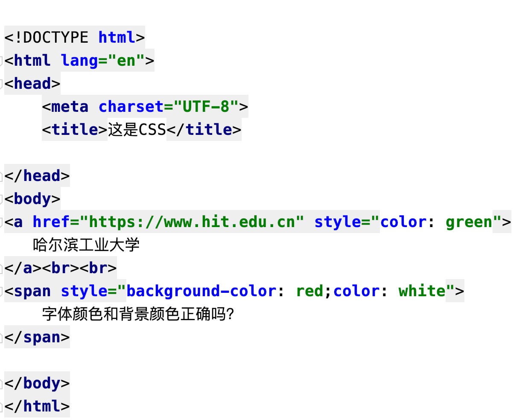The image size is (531, 420).
Task: Click fold marker beside the anchor tag
Action: [x=2, y=222]
